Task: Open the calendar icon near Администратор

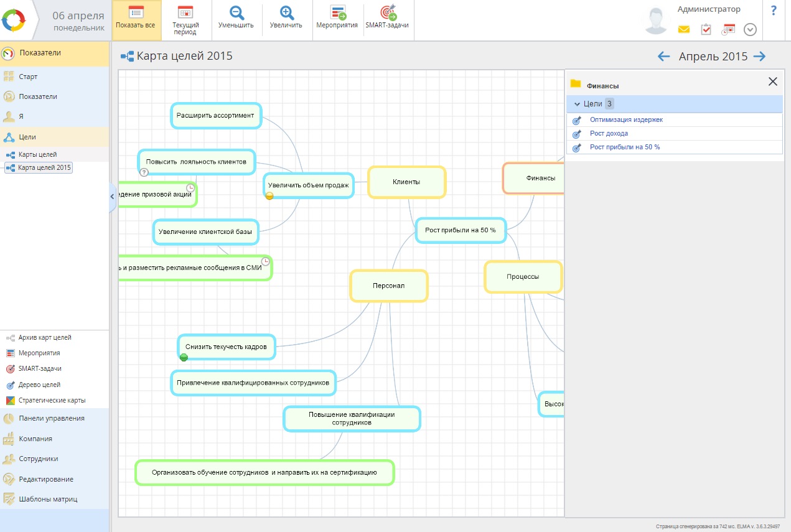Action: click(x=728, y=29)
